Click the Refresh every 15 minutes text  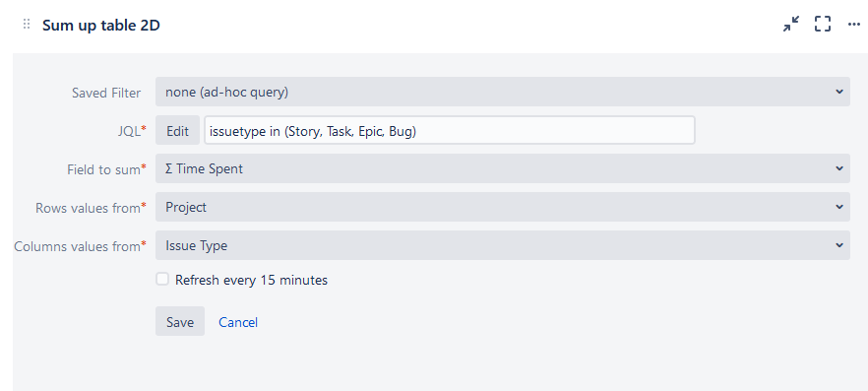pyautogui.click(x=251, y=281)
